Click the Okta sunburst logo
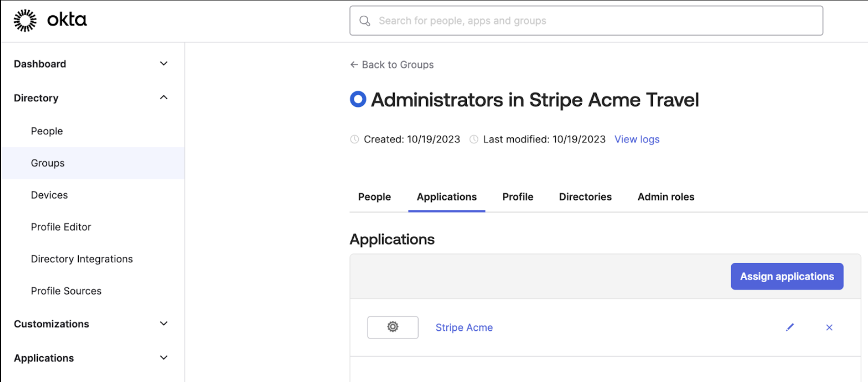This screenshot has height=382, width=868. tap(25, 21)
